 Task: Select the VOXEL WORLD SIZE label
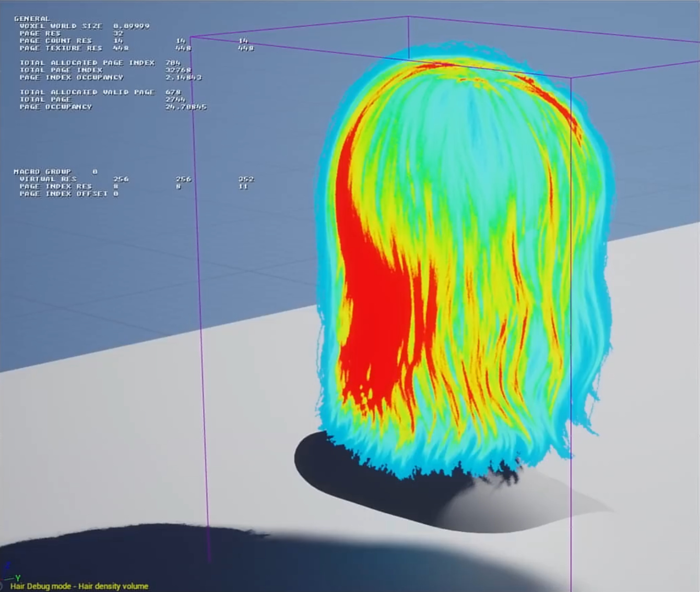pyautogui.click(x=61, y=26)
